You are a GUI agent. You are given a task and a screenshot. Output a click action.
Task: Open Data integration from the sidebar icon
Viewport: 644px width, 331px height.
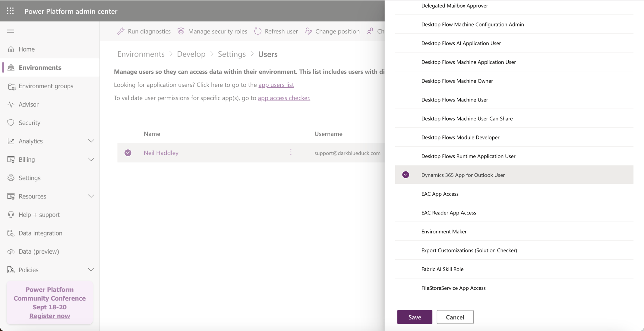point(11,233)
